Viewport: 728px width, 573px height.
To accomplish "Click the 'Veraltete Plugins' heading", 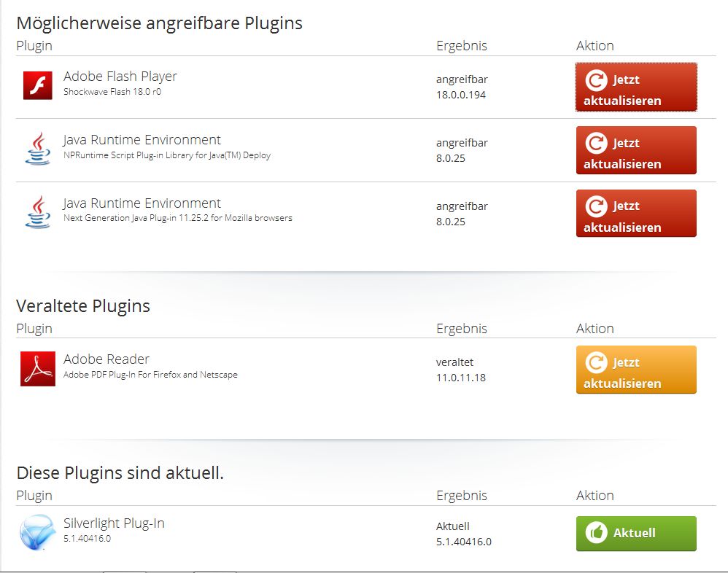I will [x=83, y=306].
